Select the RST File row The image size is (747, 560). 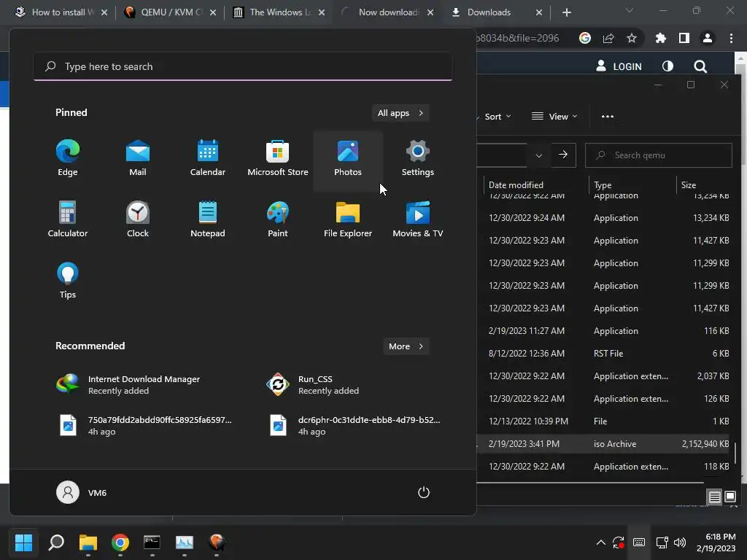click(605, 354)
